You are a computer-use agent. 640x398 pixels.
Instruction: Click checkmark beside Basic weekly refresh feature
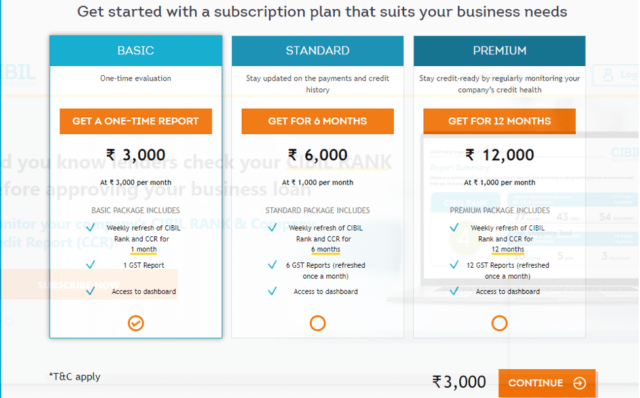(91, 227)
